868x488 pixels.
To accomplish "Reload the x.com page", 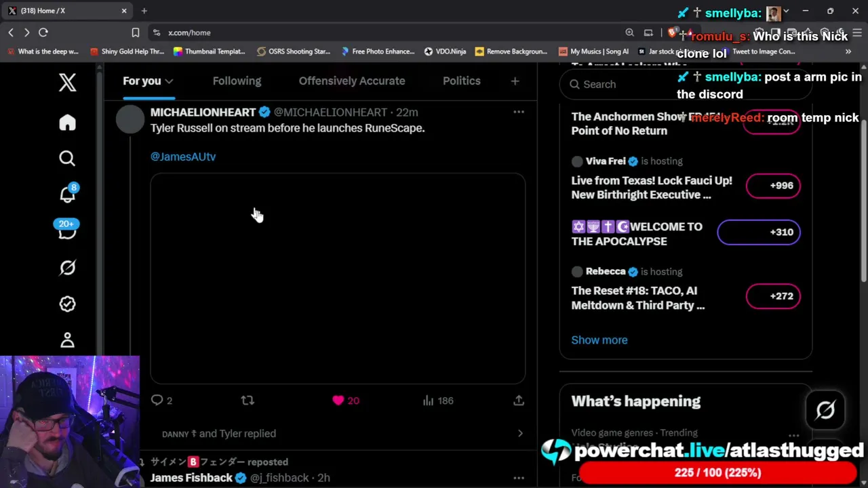I will tap(43, 33).
